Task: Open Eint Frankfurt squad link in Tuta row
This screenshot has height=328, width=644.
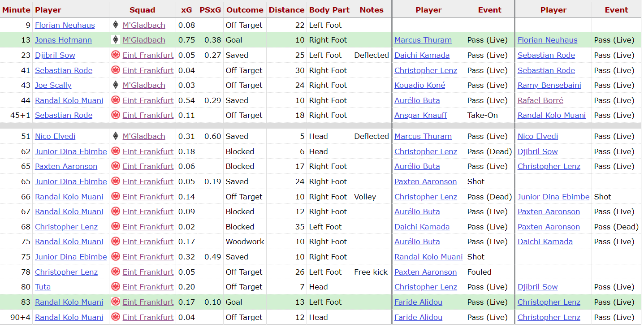Action: [148, 287]
